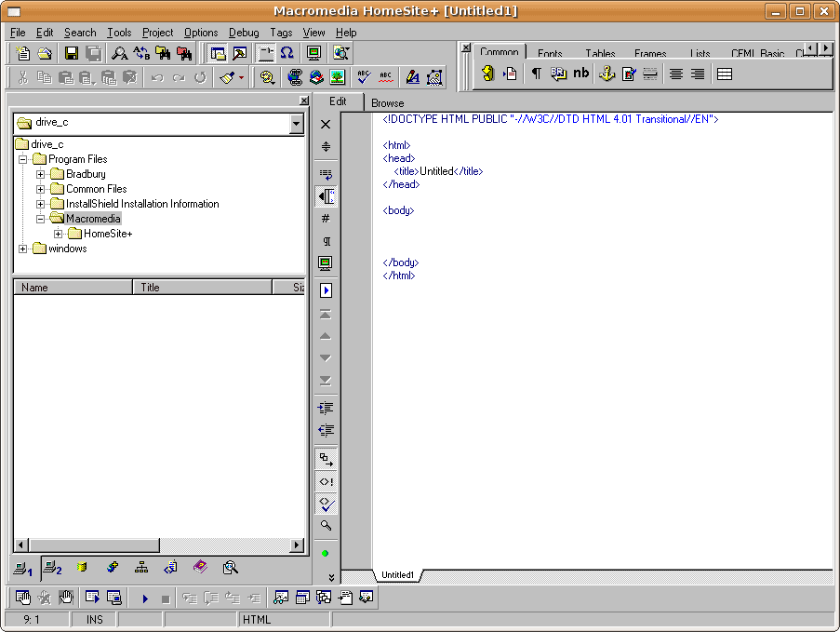Image resolution: width=840 pixels, height=632 pixels.
Task: Open a file using the Open folder icon
Action: point(45,53)
